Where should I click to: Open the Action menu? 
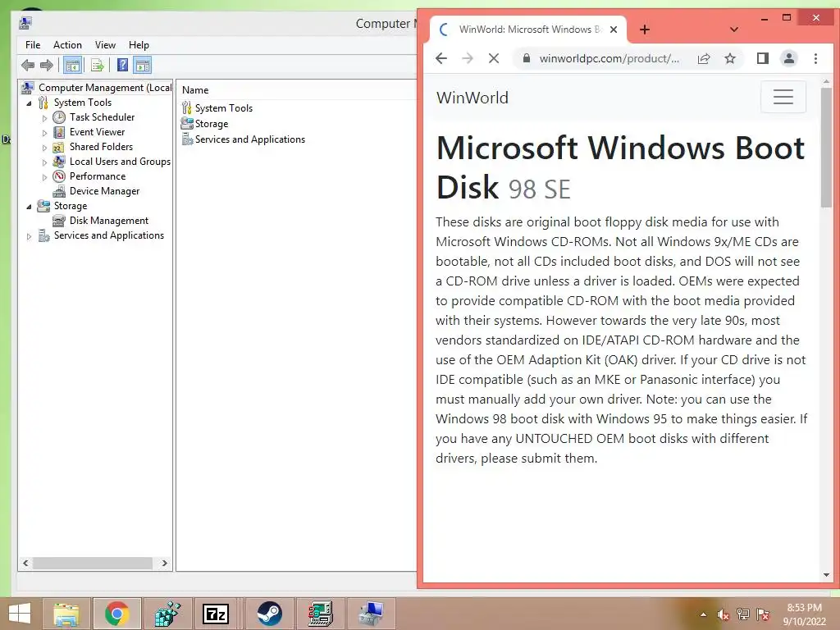pyautogui.click(x=67, y=45)
